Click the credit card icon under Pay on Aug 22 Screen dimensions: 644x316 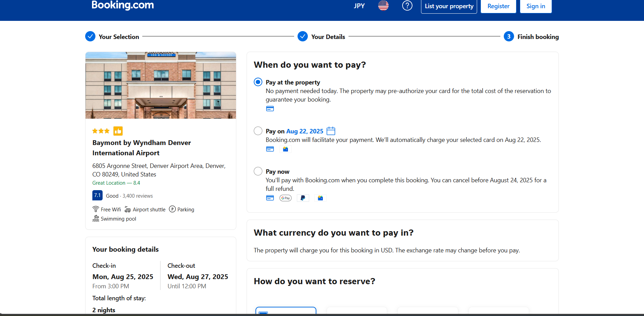(270, 149)
